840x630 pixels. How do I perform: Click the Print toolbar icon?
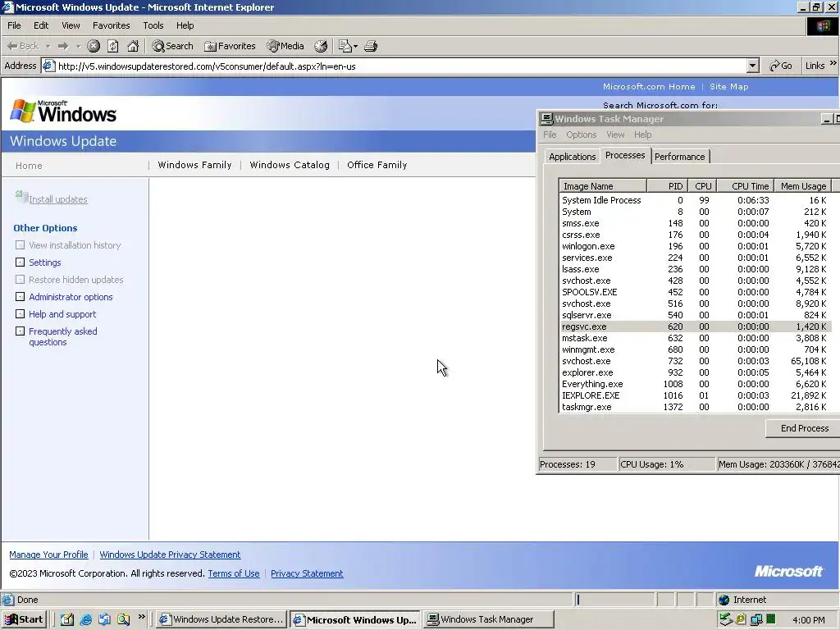[371, 46]
